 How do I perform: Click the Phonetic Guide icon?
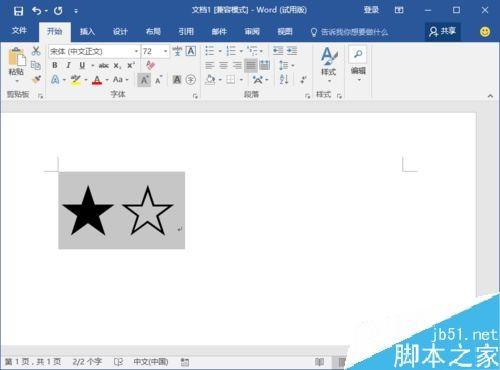coord(177,51)
